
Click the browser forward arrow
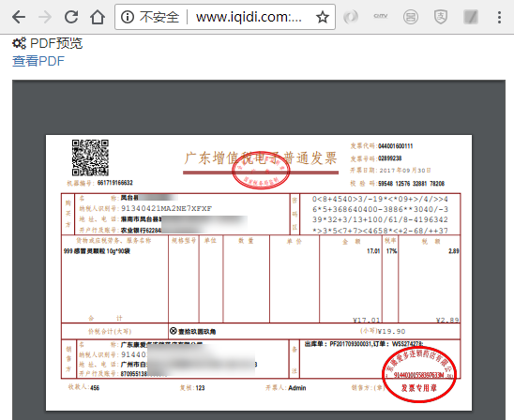(x=45, y=17)
